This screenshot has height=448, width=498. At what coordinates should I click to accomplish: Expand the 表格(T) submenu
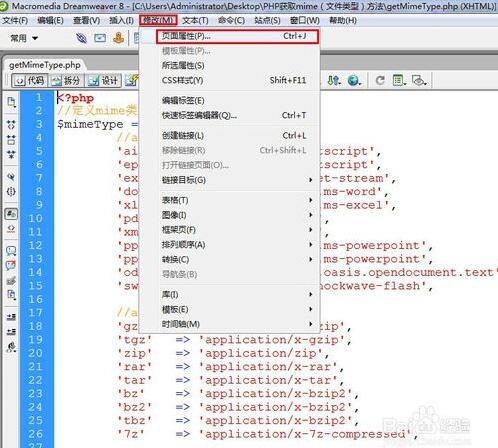coord(229,200)
